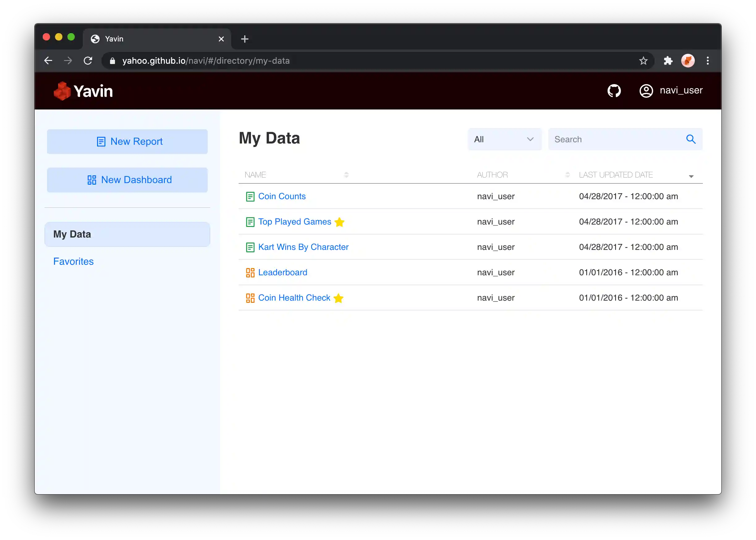This screenshot has height=540, width=756.
Task: Click the green report icon beside Coin Counts
Action: (250, 196)
